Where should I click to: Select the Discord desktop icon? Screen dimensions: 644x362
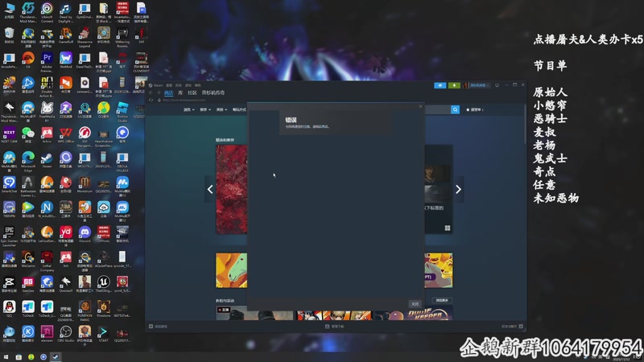85,234
